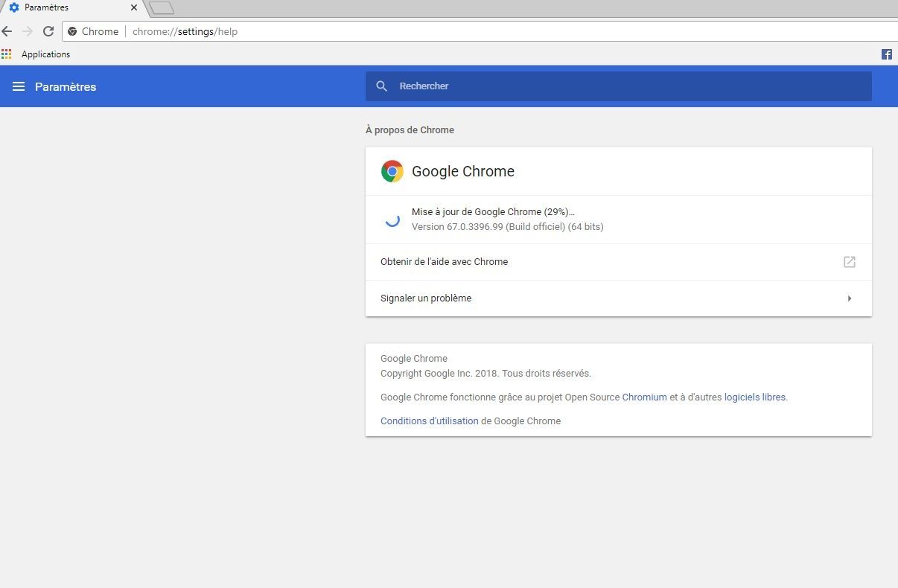
Task: Reload the page with the refresh icon
Action: [x=48, y=31]
